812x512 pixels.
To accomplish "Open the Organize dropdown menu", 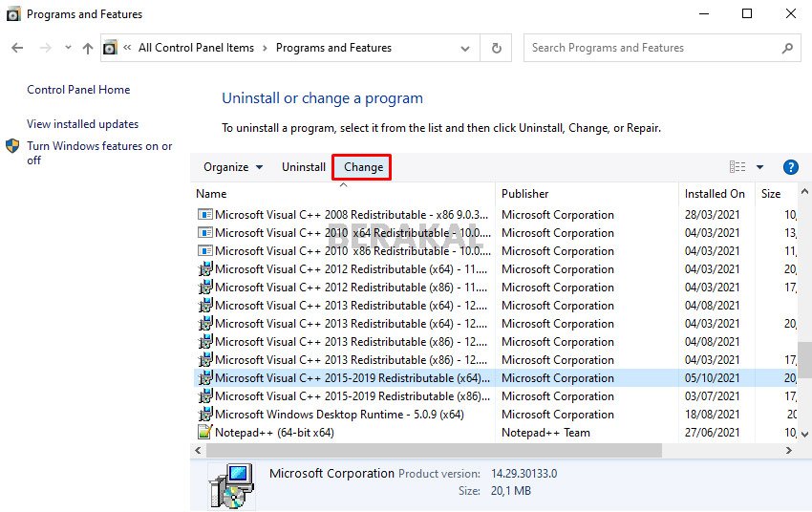I will click(x=233, y=167).
